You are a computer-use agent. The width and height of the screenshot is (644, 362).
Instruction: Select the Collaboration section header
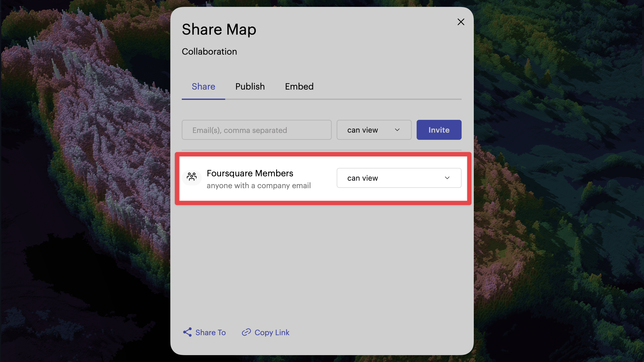click(x=209, y=51)
